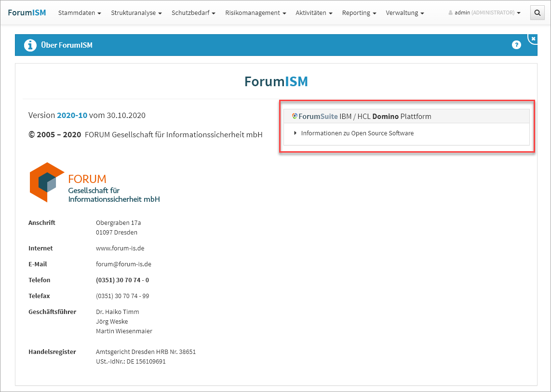This screenshot has width=551, height=392.
Task: Click the Handelsregister label
Action: [x=52, y=352]
